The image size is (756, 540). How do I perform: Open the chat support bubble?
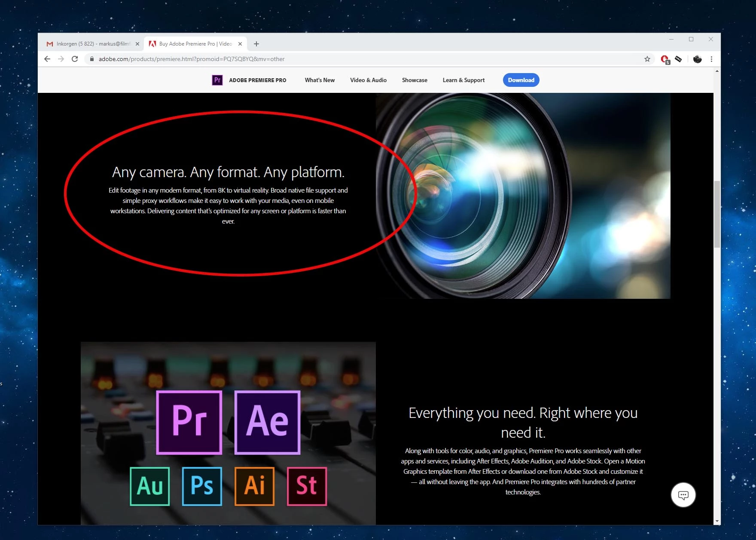pos(683,495)
